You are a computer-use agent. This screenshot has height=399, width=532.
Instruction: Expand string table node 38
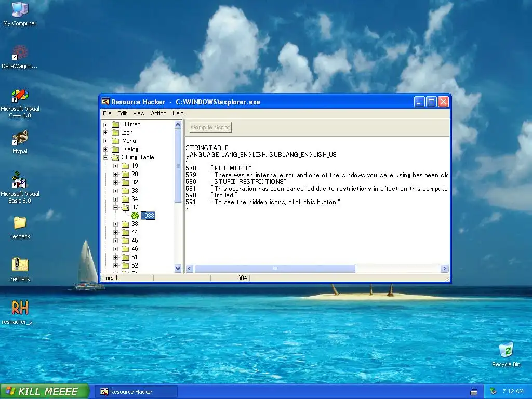pyautogui.click(x=116, y=224)
